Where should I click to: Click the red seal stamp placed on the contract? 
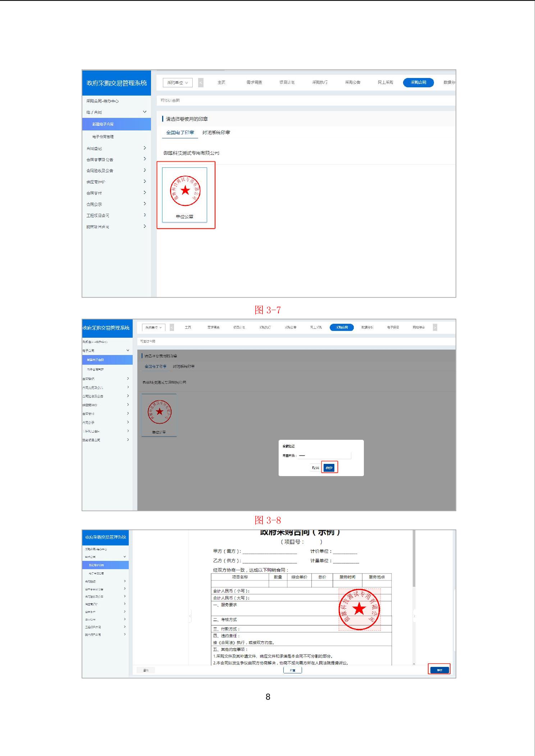click(x=359, y=609)
